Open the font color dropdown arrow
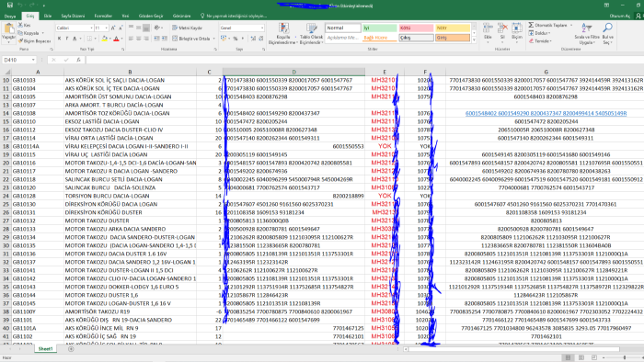644x362 pixels. [x=122, y=39]
